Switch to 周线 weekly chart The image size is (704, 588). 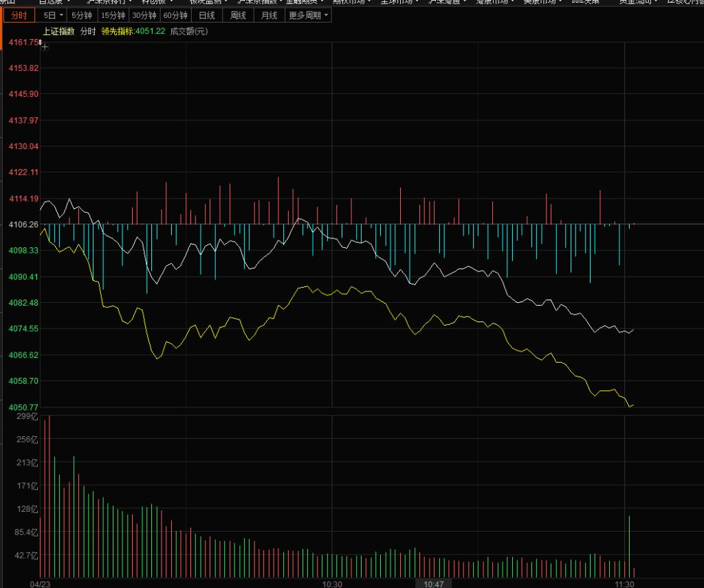[x=238, y=15]
